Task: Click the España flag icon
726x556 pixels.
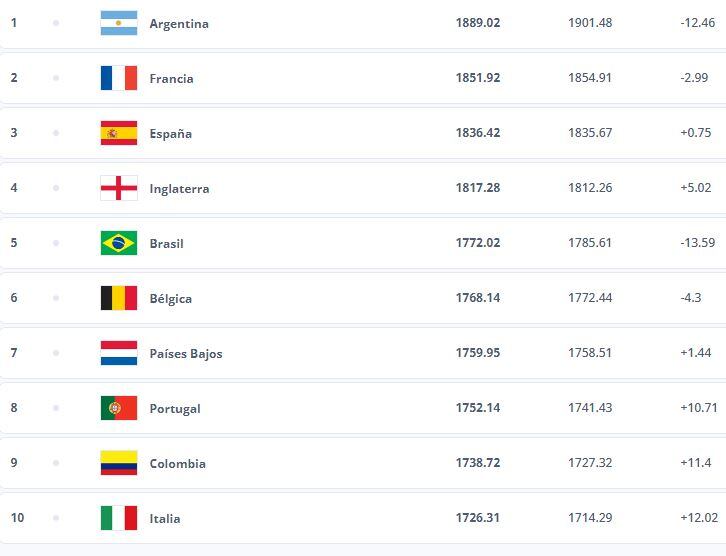Action: pyautogui.click(x=119, y=133)
